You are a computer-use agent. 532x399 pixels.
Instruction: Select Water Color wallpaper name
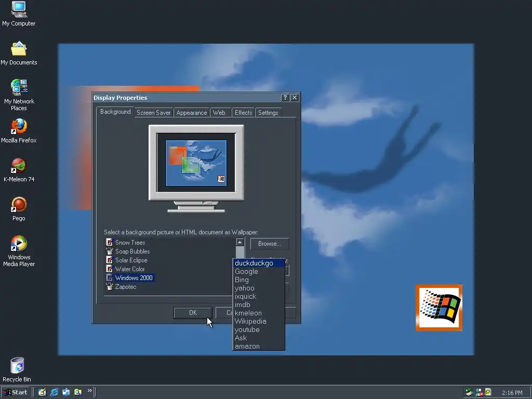pos(129,269)
